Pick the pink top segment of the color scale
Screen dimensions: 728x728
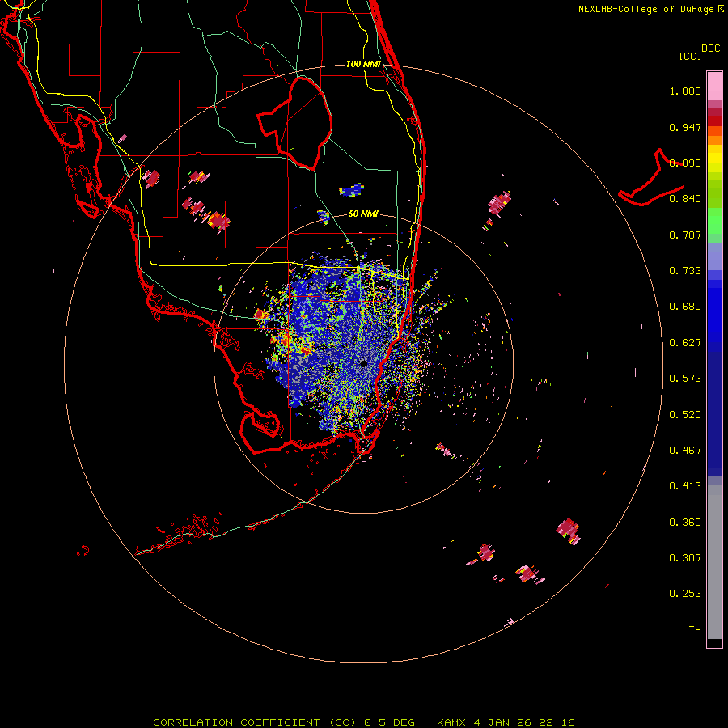click(714, 87)
